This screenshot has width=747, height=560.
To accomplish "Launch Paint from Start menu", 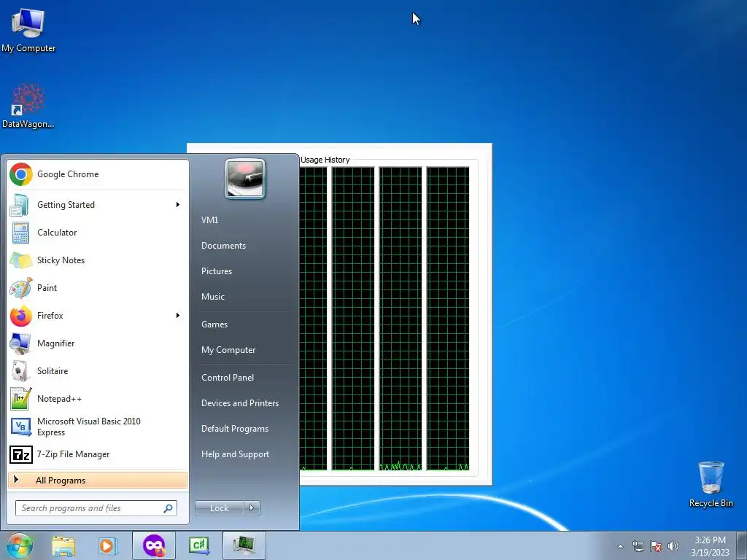I will [98, 287].
